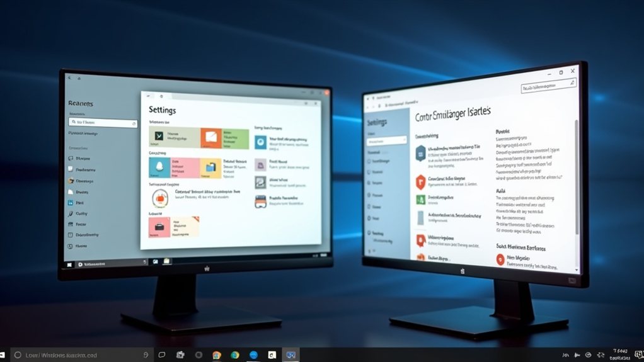Image resolution: width=644 pixels, height=362 pixels.
Task: Select the blue tile with white egg icon
Action: point(158,167)
